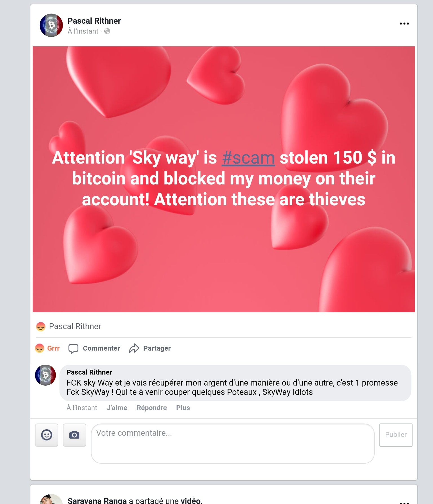Viewport: 433px width, 504px height.
Task: Open the comment author name Pascal Rithner
Action: pyautogui.click(x=89, y=372)
